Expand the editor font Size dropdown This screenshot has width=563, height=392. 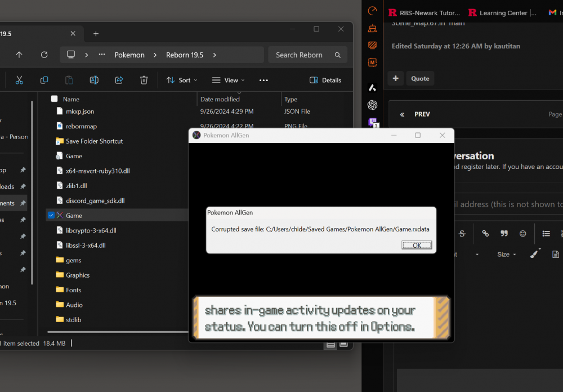tap(506, 255)
